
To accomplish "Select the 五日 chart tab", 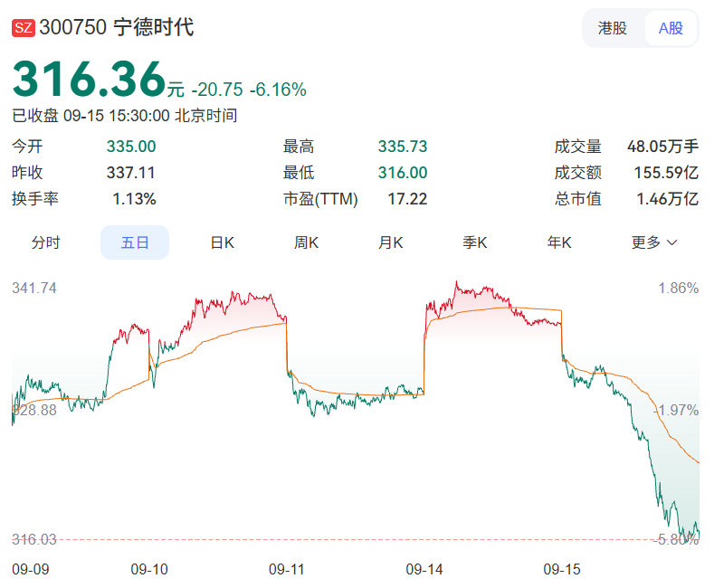I will (x=135, y=242).
